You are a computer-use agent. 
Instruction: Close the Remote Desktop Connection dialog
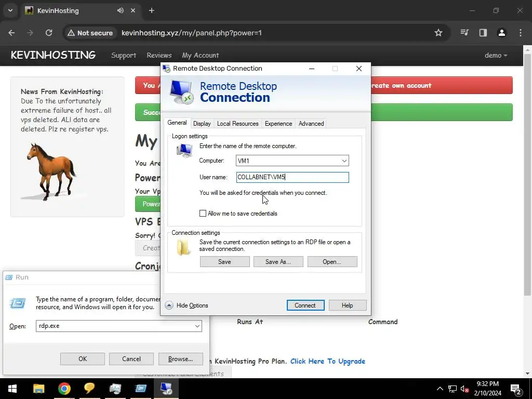point(359,69)
